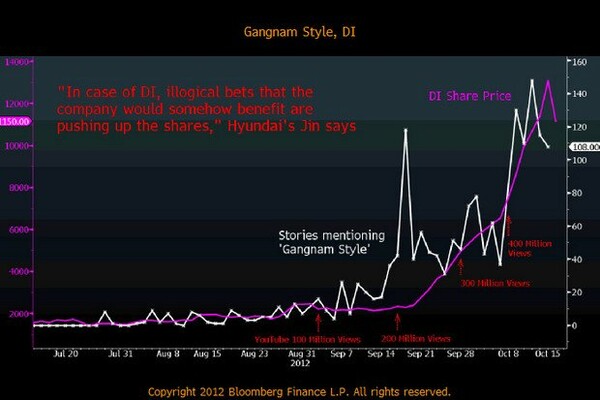Screen dimensions: 600x400
Task: Click the 200 Million Views red arrow
Action: point(398,322)
